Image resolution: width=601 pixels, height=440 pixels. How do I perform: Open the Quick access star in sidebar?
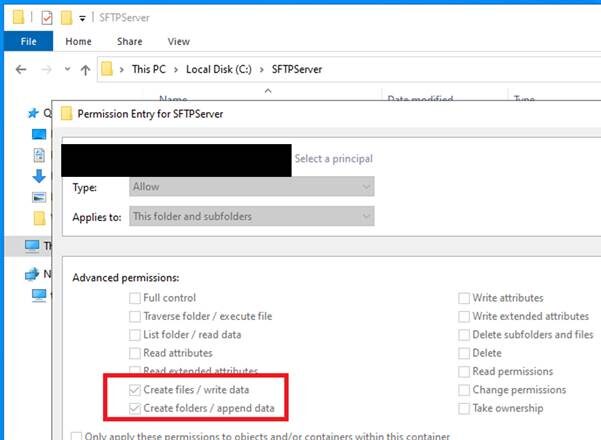pos(33,113)
